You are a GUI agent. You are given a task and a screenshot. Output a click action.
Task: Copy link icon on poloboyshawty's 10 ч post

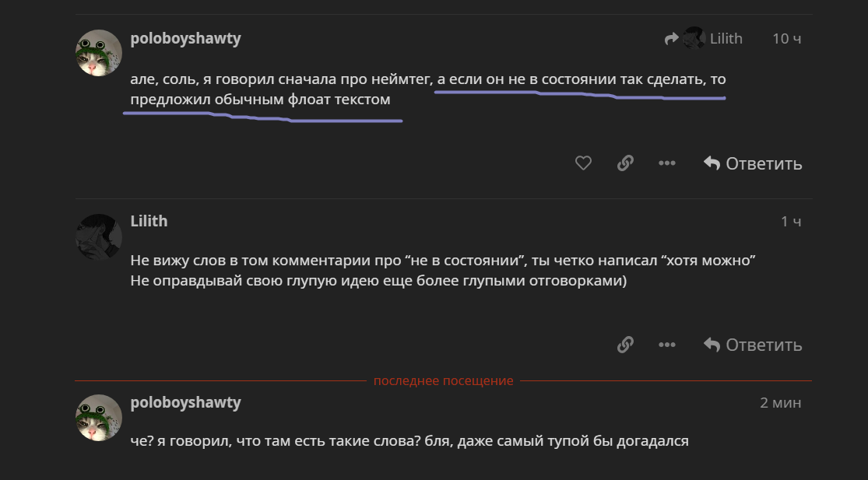[x=625, y=163]
